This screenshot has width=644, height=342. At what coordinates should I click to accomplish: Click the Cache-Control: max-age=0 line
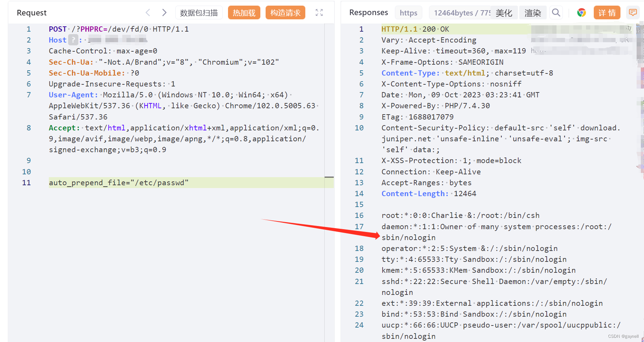[103, 51]
